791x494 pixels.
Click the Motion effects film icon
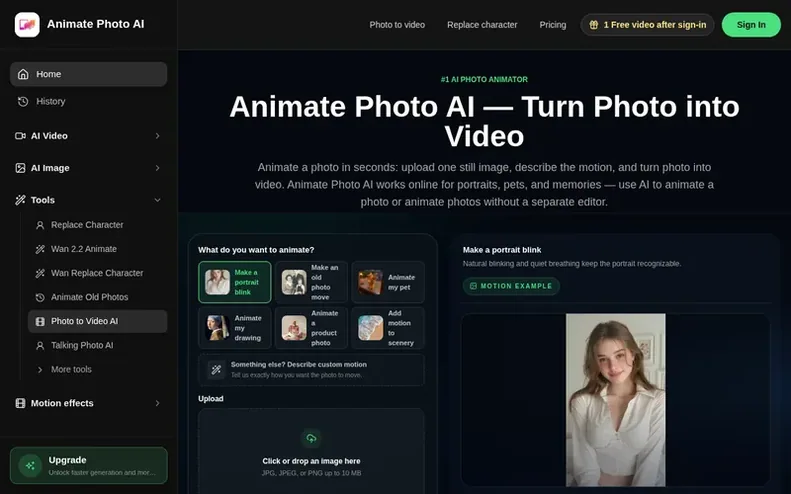[x=20, y=403]
